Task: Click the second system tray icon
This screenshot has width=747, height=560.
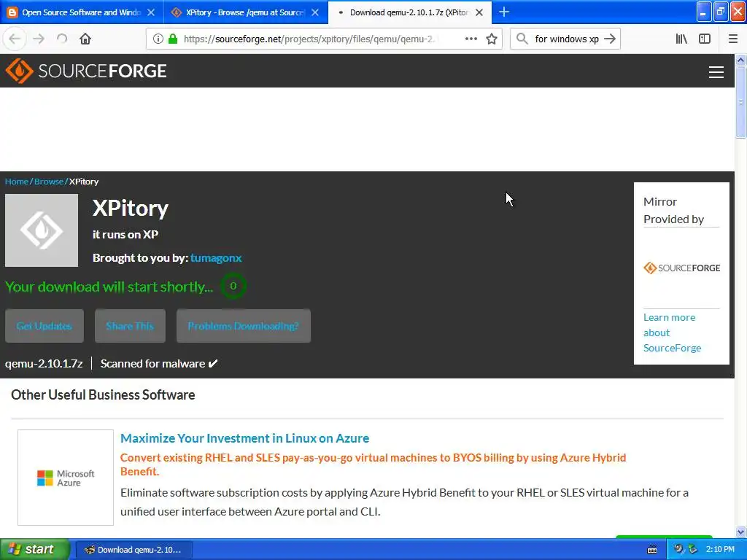Action: 693,550
